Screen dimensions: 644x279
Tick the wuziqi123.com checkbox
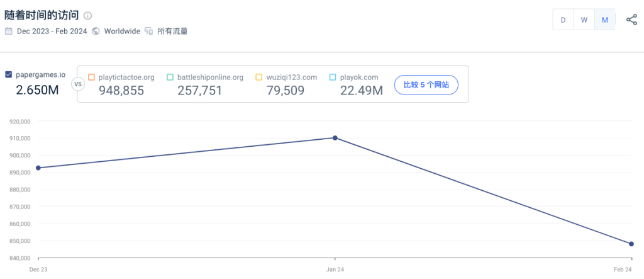(x=258, y=77)
